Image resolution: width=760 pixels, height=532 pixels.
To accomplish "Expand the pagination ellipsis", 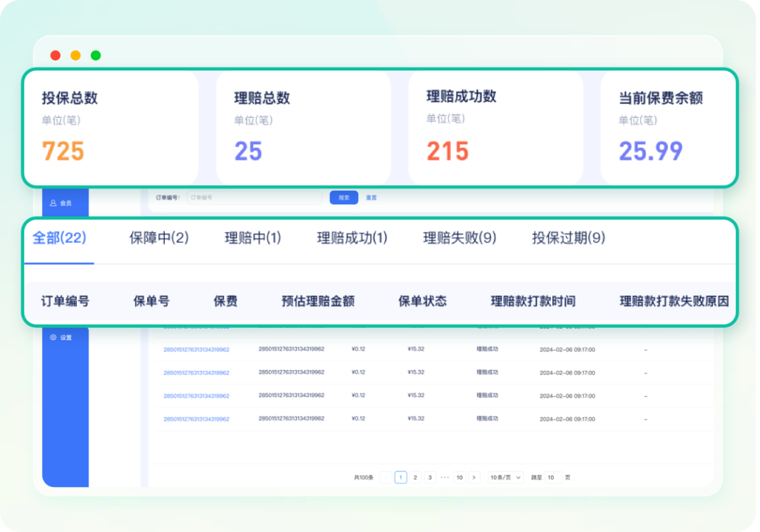I will pyautogui.click(x=445, y=477).
